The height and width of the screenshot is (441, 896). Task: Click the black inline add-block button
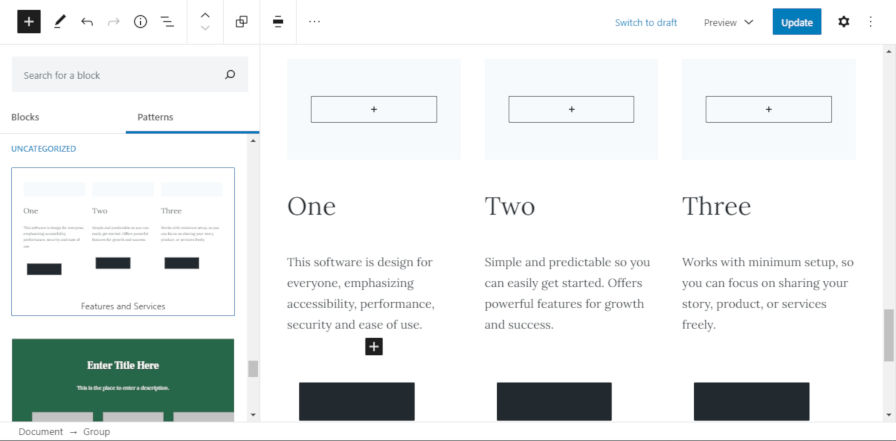[x=374, y=346]
